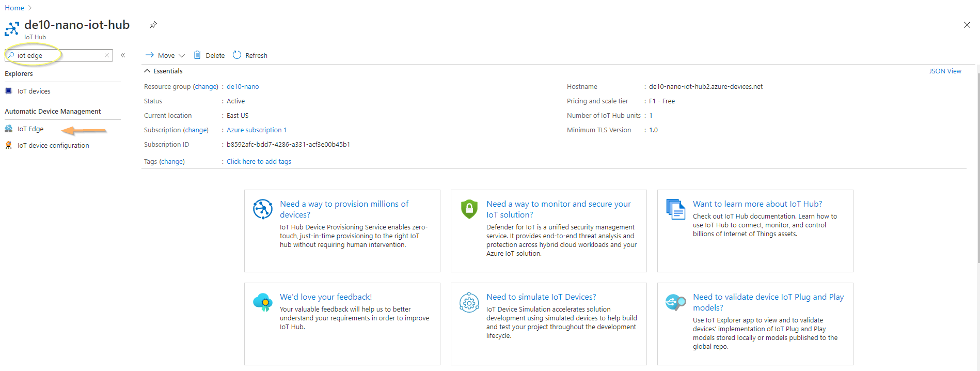Select IoT devices menu item
This screenshot has width=980, height=371.
[x=34, y=91]
